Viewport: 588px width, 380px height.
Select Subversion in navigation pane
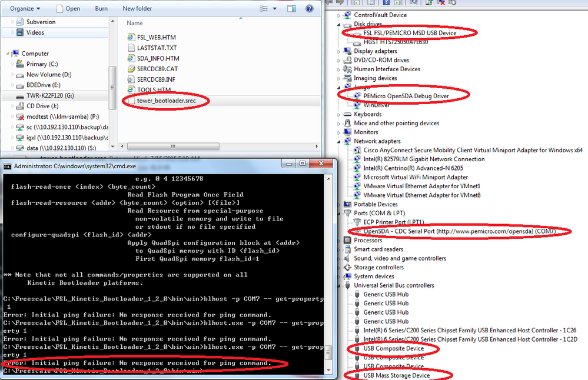pyautogui.click(x=41, y=22)
